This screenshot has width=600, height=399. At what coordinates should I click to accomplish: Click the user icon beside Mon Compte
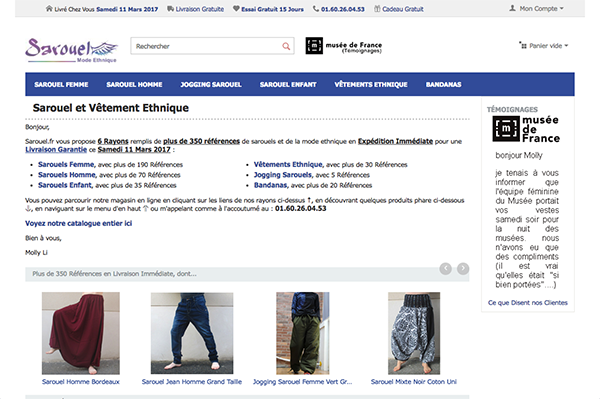point(512,8)
